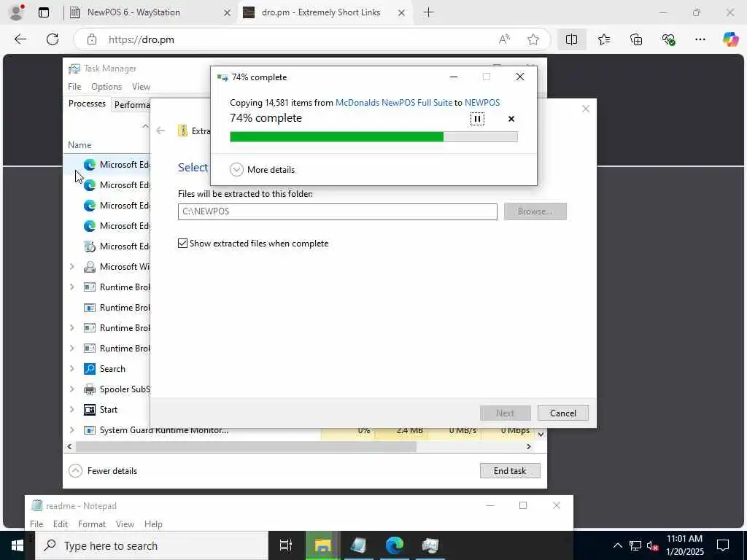
Task: Sort processes by Name column
Action: click(80, 145)
